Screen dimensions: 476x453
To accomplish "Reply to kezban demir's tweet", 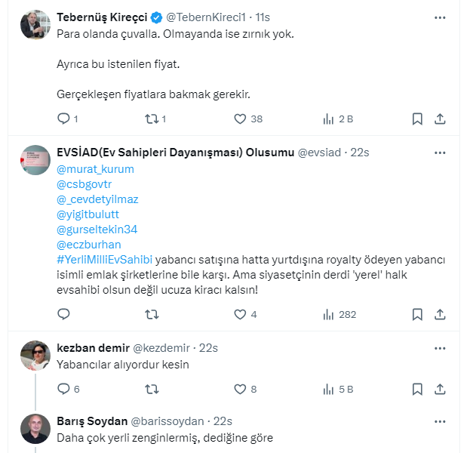I will click(x=63, y=389).
